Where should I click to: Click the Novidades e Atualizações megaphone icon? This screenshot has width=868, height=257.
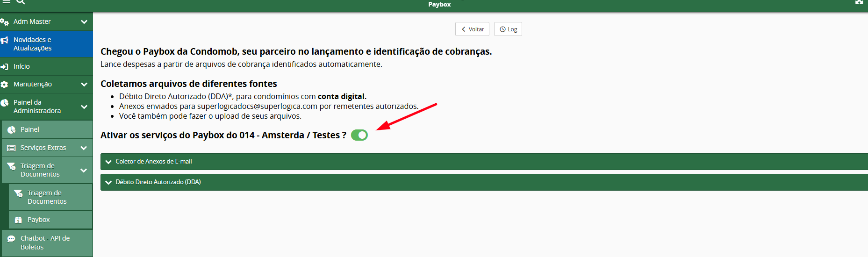[x=5, y=41]
